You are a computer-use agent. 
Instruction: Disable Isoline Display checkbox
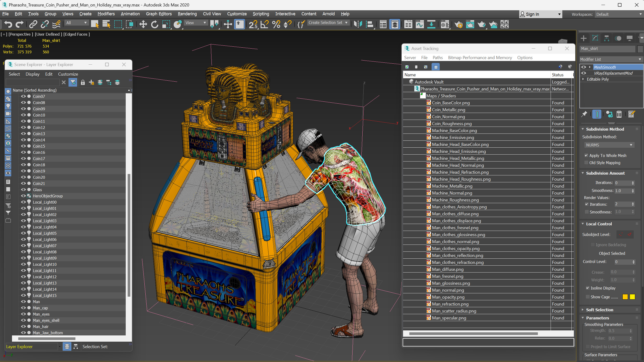tap(587, 288)
